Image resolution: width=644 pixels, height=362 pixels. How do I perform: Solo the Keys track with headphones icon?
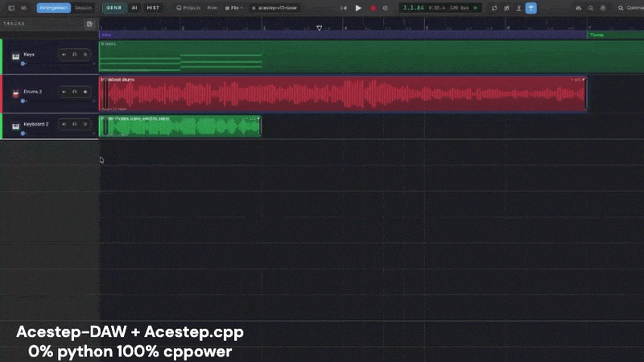(74, 54)
